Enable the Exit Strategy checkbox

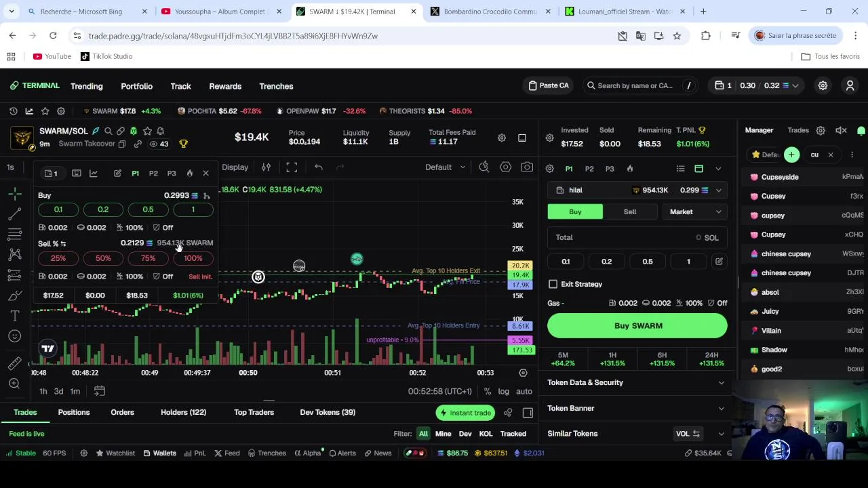553,284
